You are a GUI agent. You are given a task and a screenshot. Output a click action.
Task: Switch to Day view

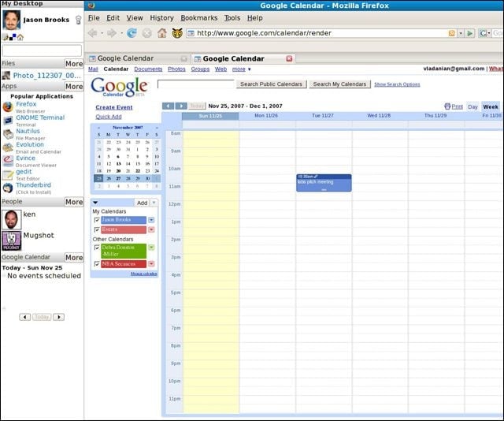point(472,107)
